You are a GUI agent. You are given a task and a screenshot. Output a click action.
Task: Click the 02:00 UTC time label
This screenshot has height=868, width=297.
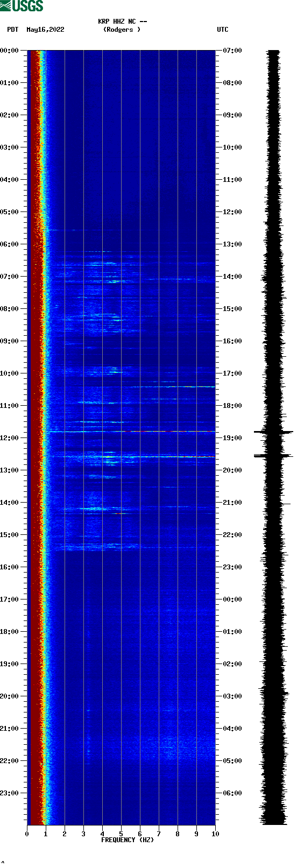(232, 664)
